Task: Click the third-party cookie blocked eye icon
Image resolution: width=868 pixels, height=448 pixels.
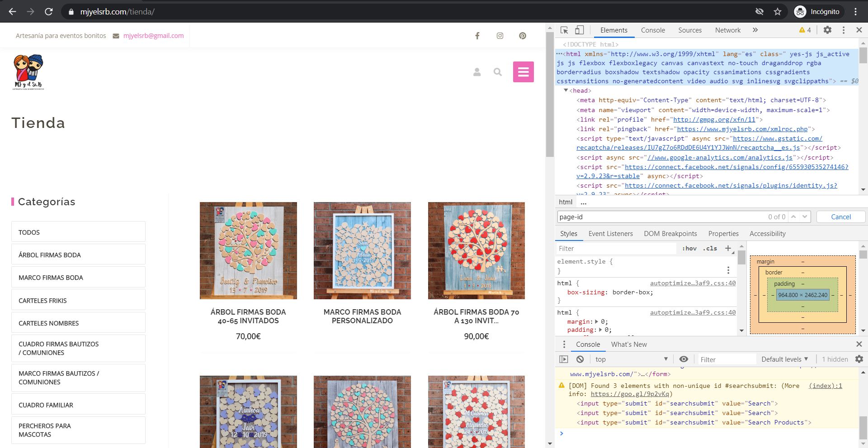Action: click(759, 12)
